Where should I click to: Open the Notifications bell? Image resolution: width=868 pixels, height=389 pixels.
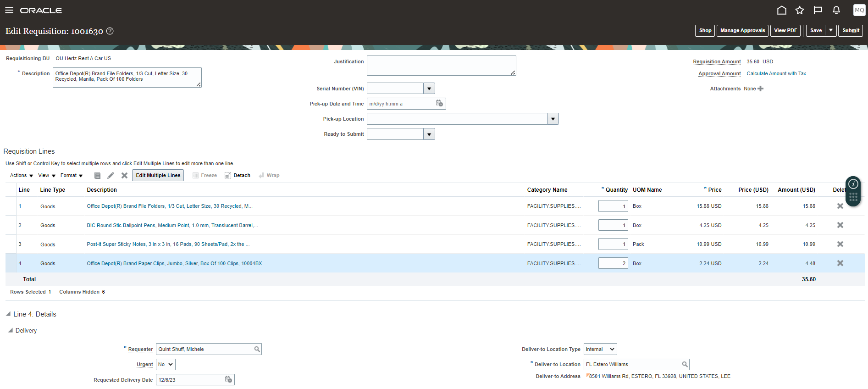pyautogui.click(x=836, y=10)
